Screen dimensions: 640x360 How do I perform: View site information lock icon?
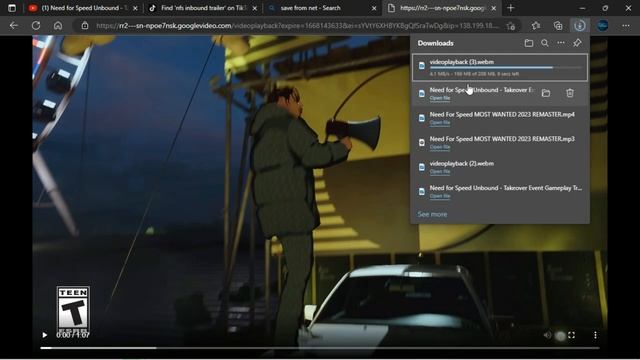tap(84, 26)
